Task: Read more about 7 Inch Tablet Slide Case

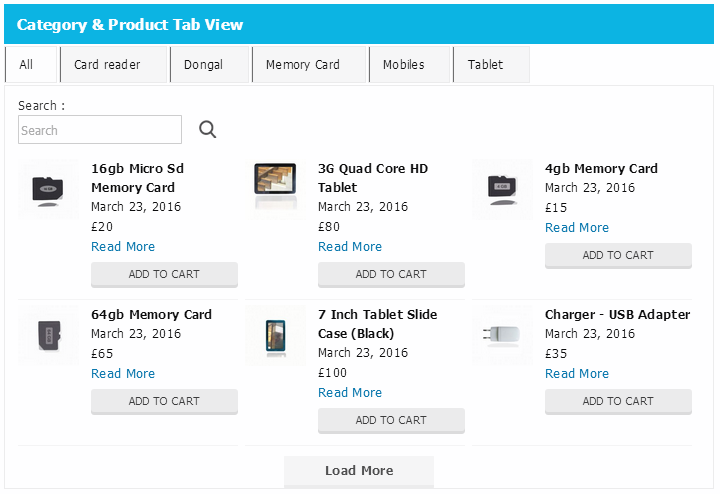Action: (350, 393)
